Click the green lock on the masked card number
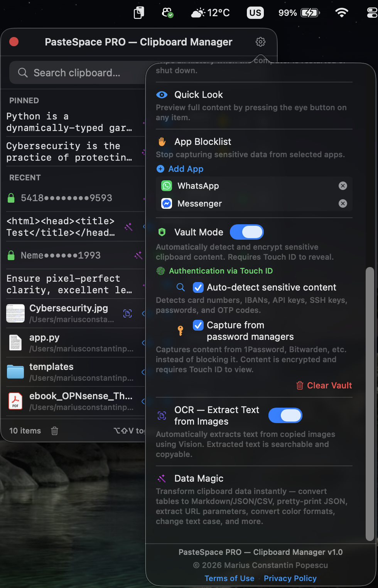Image resolution: width=378 pixels, height=588 pixels. coord(11,198)
